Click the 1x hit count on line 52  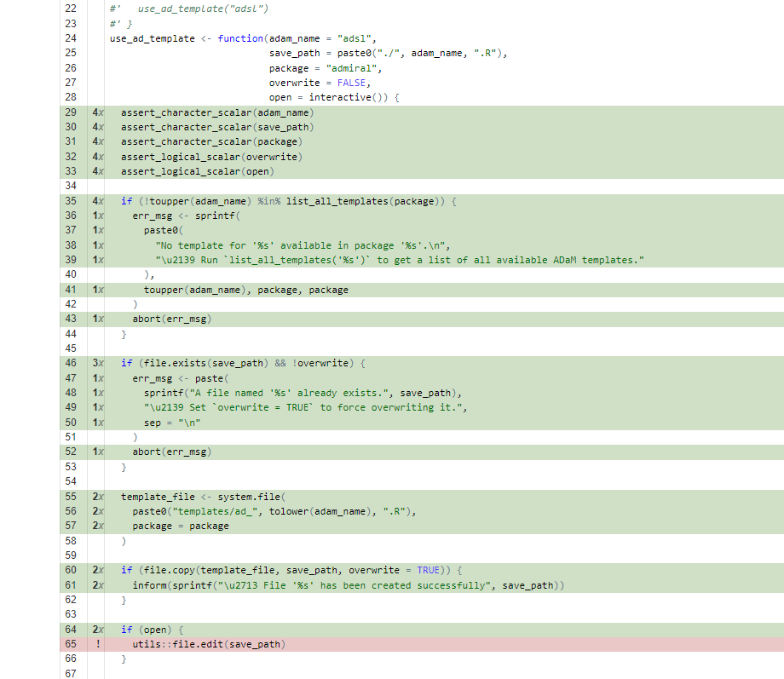coord(98,452)
